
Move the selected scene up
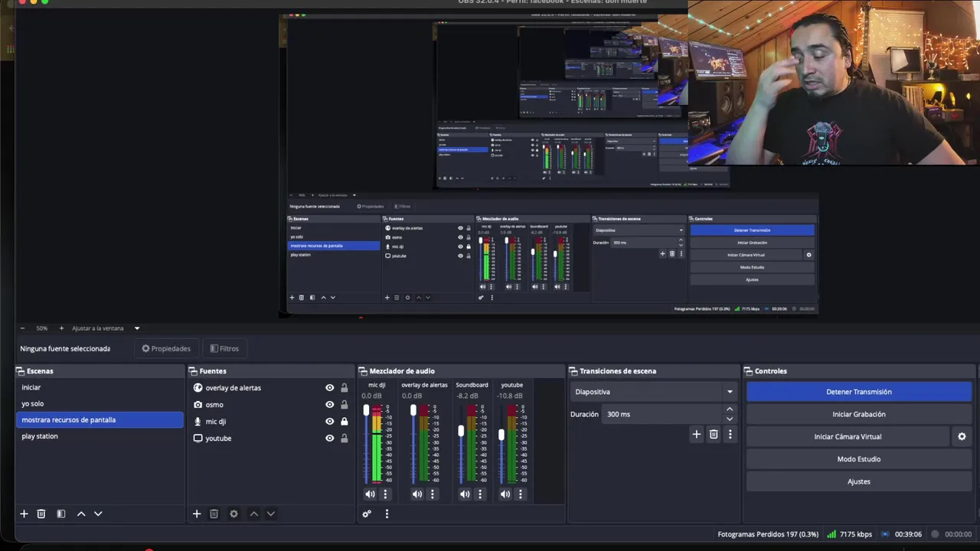tap(81, 514)
